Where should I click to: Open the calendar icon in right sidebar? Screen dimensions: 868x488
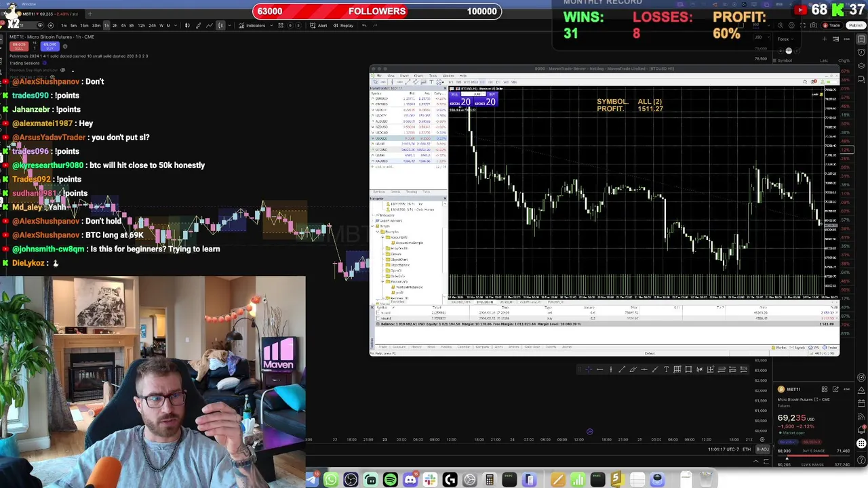pos(861,403)
